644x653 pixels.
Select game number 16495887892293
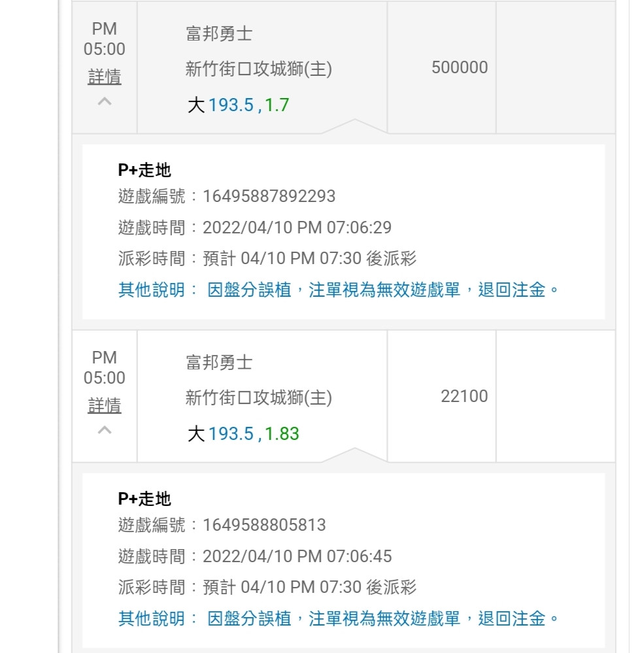click(x=269, y=196)
